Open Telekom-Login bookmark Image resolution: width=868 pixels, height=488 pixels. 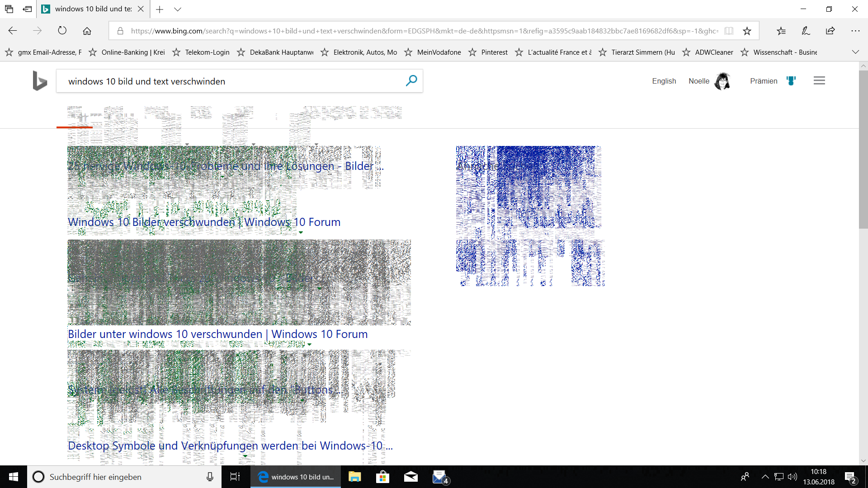coord(201,52)
